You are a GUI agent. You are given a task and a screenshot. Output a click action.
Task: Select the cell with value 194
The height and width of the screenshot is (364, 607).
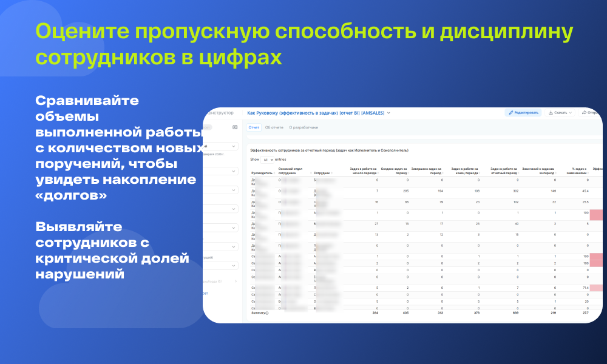point(440,190)
